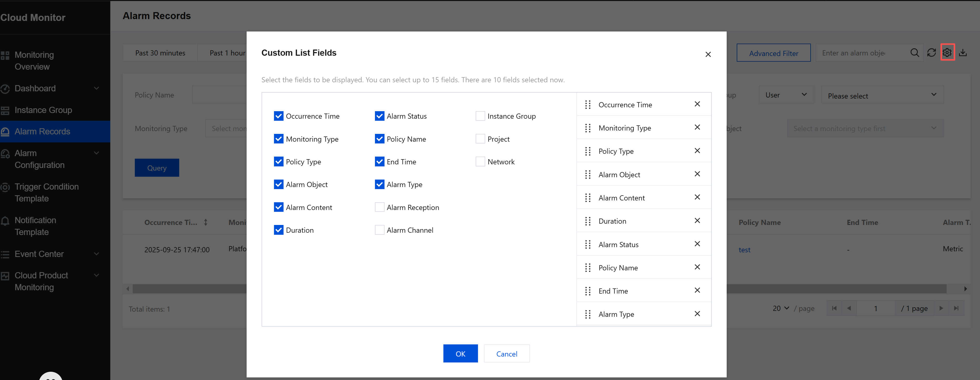Screen dimensions: 980x380
Task: Change the items per page dropdown
Action: click(x=781, y=308)
